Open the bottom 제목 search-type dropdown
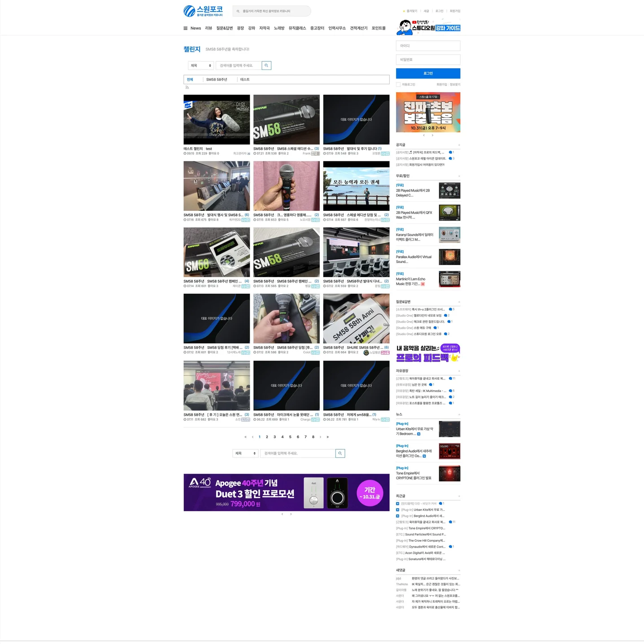 (x=245, y=453)
